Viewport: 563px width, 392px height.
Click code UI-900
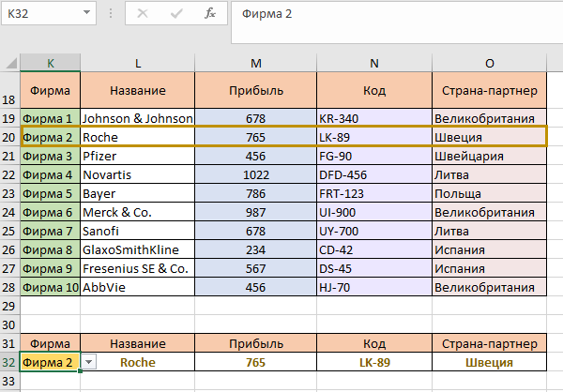click(374, 212)
